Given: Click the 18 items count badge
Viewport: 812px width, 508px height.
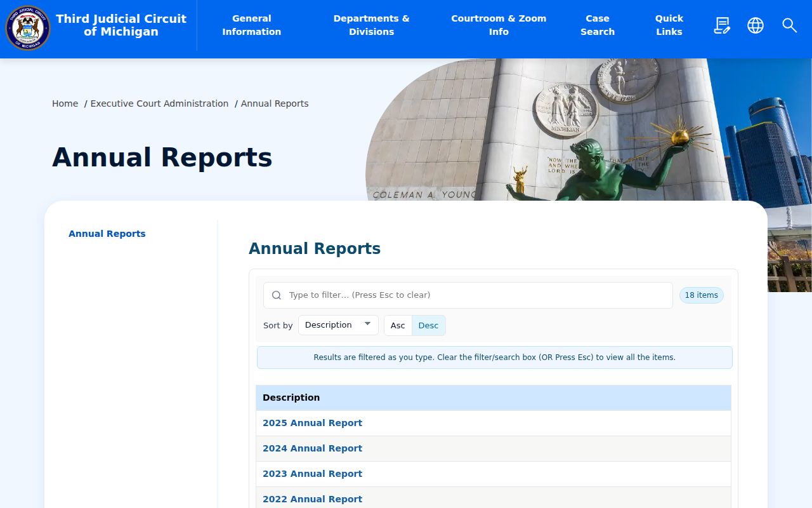Looking at the screenshot, I should click(702, 295).
